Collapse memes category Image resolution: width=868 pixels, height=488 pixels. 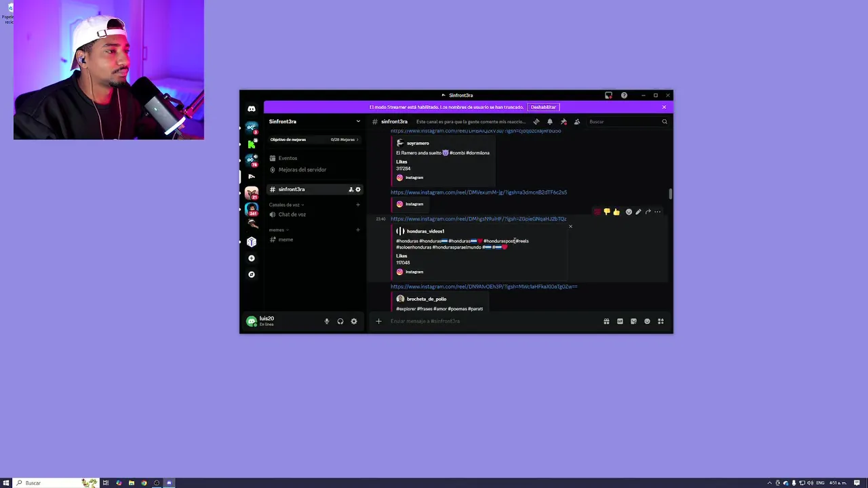[278, 230]
